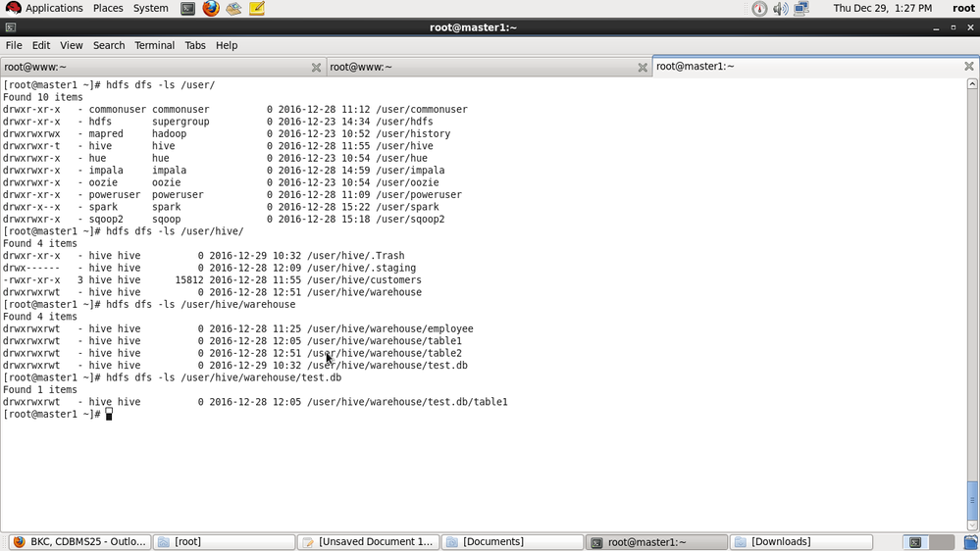
Task: Click the date and time clock
Action: coord(882,8)
